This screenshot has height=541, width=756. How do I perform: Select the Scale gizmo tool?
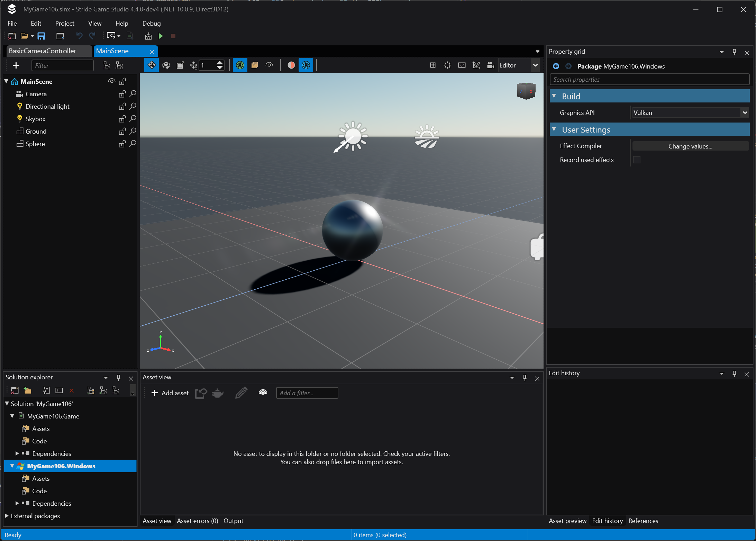(180, 65)
